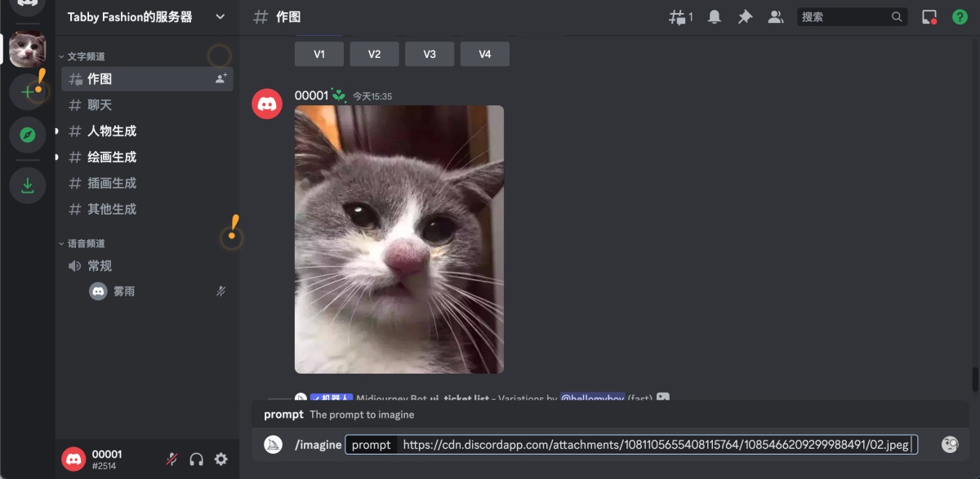Image resolution: width=980 pixels, height=479 pixels.
Task: Toggle emoji picker in the message box
Action: (x=950, y=444)
